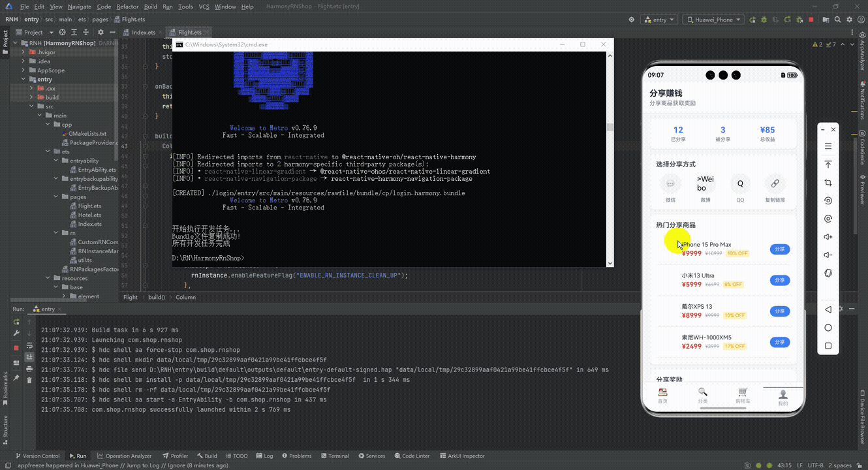Stop process in Run panel sidebar

click(x=17, y=347)
